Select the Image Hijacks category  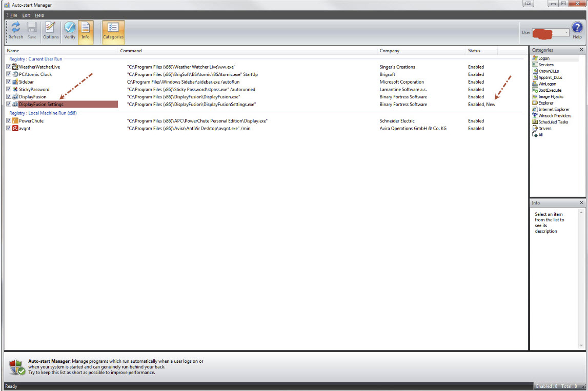tap(551, 96)
